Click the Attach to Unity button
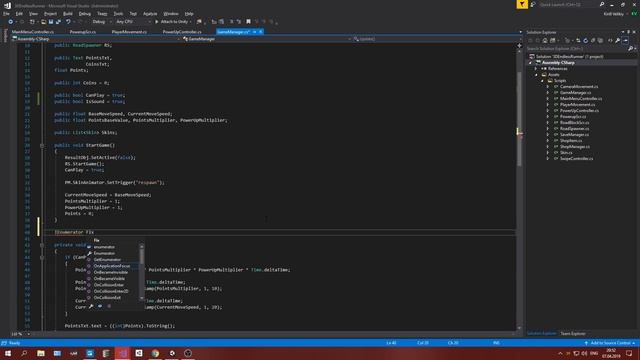The image size is (640, 360). pyautogui.click(x=172, y=22)
